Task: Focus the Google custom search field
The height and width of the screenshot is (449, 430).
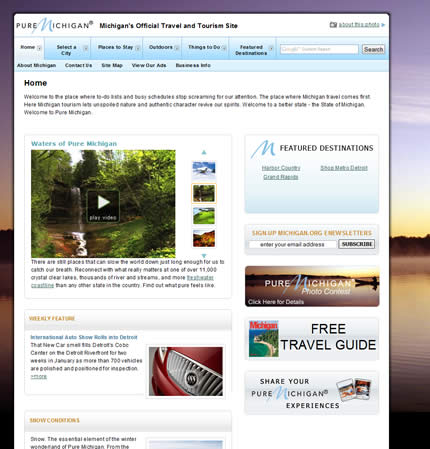Action: pos(319,49)
